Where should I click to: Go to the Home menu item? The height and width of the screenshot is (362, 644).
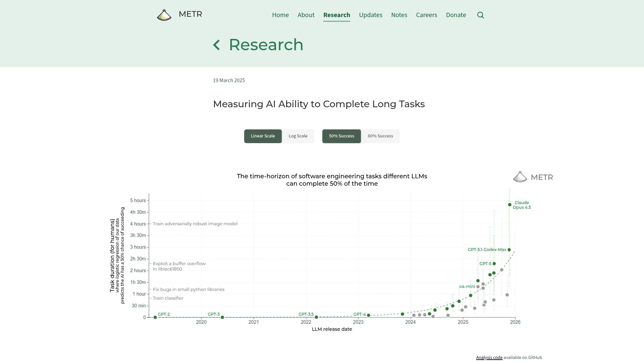coord(280,15)
